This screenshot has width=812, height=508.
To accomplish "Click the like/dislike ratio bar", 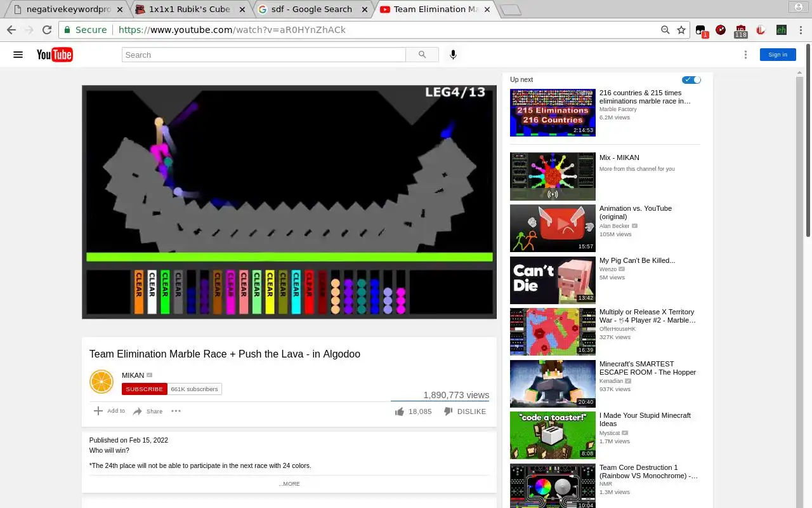I will [440, 401].
